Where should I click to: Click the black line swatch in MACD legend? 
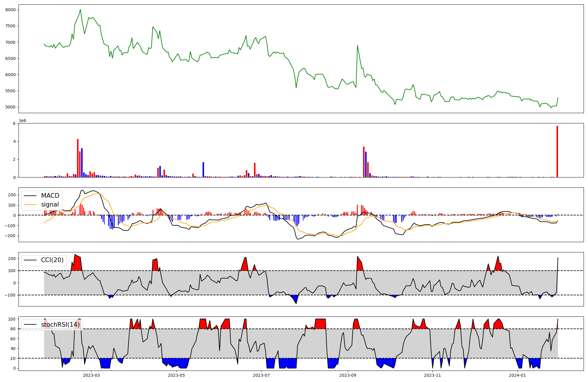30,196
